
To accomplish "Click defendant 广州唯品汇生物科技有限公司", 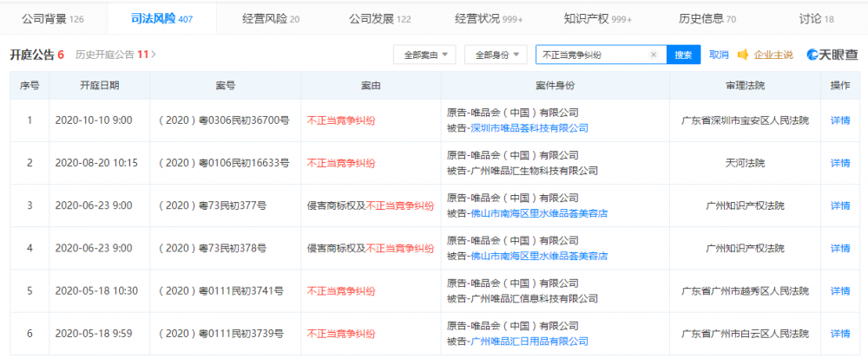I will pos(534,171).
